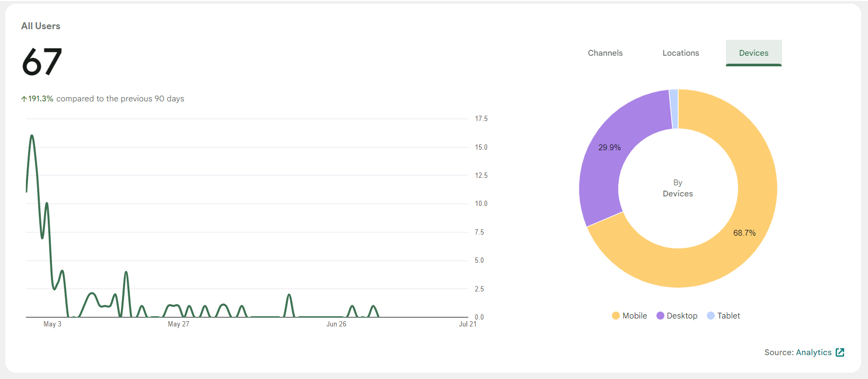Open the Analytics source link

coord(813,352)
